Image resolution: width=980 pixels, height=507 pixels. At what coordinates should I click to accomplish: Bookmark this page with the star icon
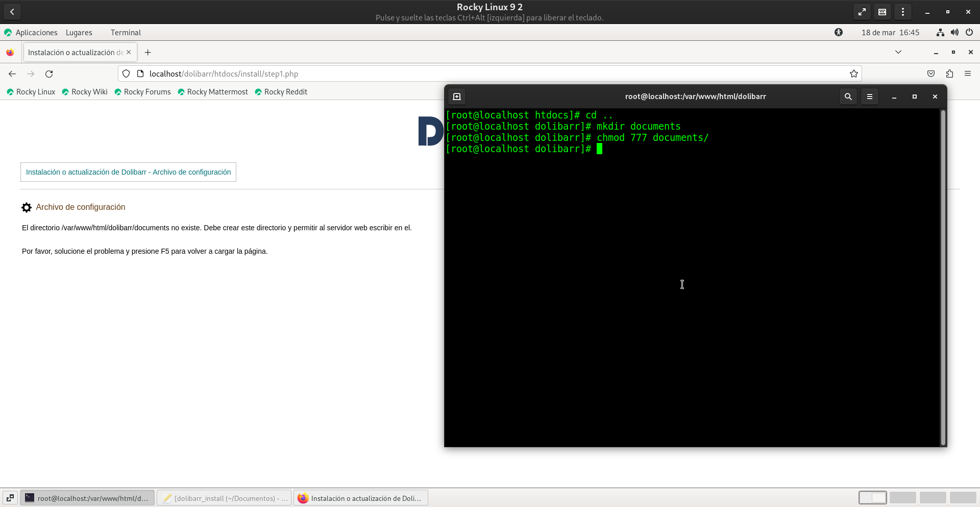(x=853, y=74)
